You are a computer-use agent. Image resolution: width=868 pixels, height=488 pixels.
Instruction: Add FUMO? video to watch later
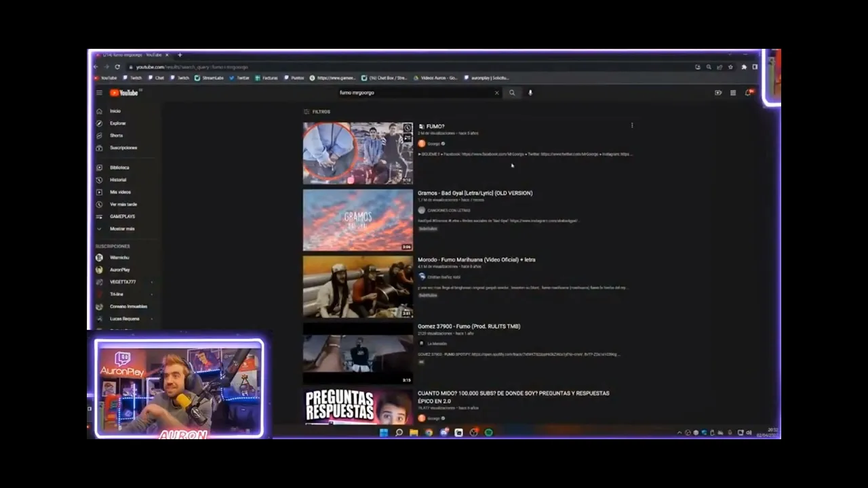click(407, 128)
